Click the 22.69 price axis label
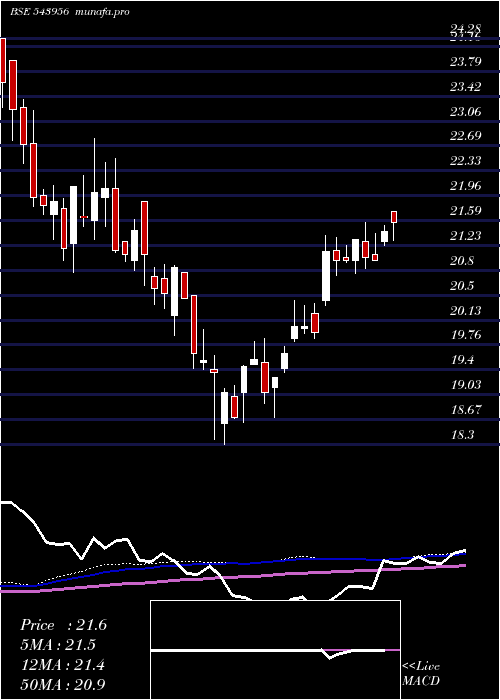This screenshot has height=700, width=500. 466,136
